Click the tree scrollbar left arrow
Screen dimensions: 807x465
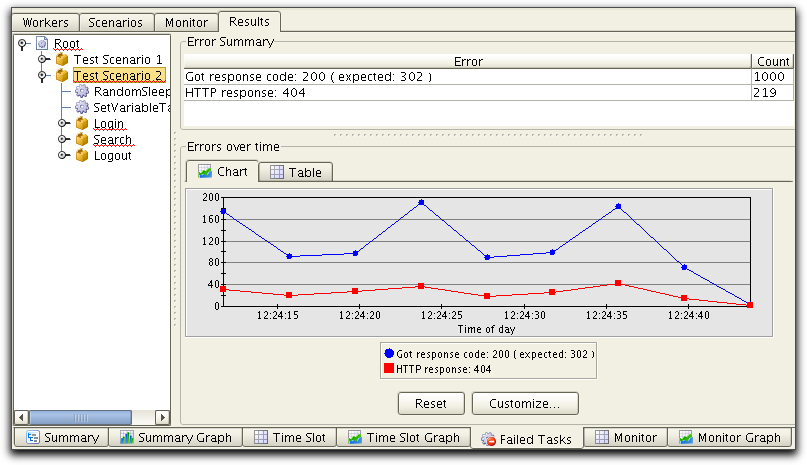pyautogui.click(x=22, y=417)
